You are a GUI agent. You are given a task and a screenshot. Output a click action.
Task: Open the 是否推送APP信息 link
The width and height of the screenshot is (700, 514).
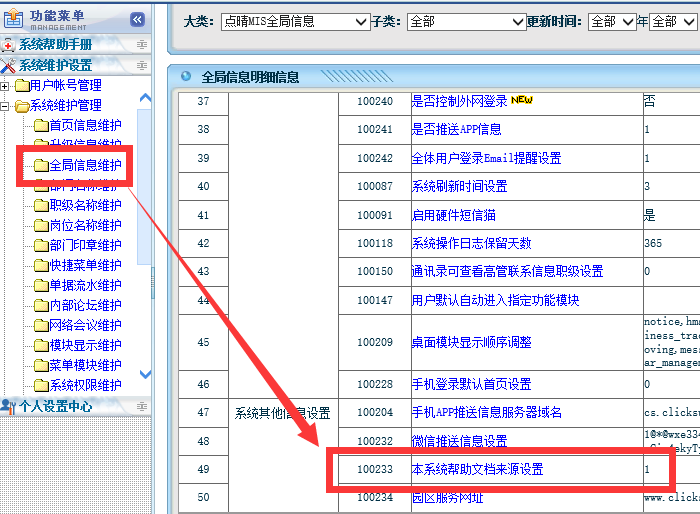pyautogui.click(x=456, y=130)
